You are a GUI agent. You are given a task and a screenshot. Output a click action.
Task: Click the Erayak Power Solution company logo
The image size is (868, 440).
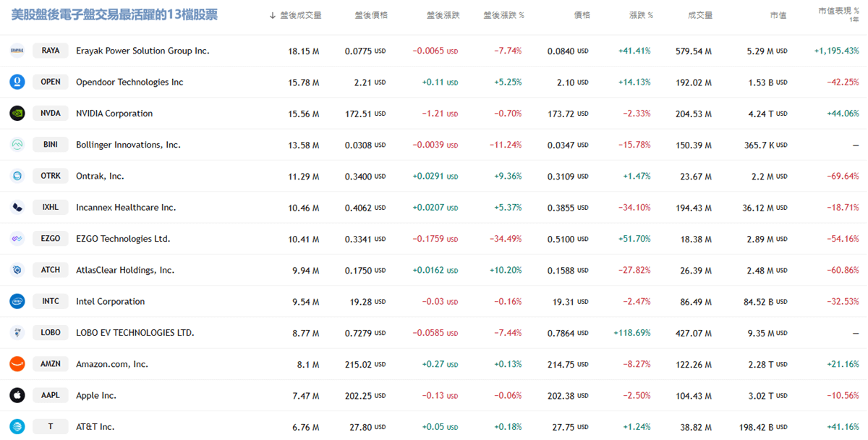click(17, 51)
